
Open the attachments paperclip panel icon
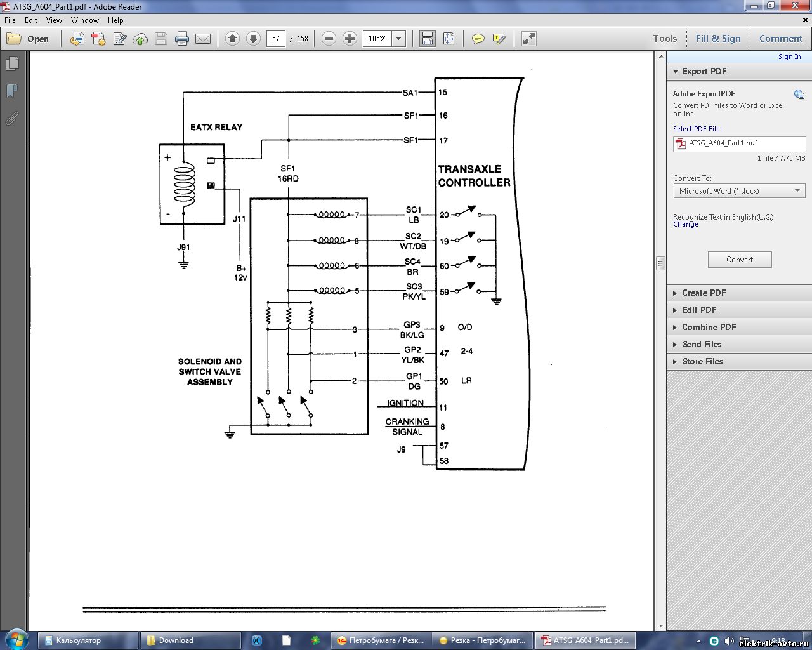pyautogui.click(x=11, y=118)
